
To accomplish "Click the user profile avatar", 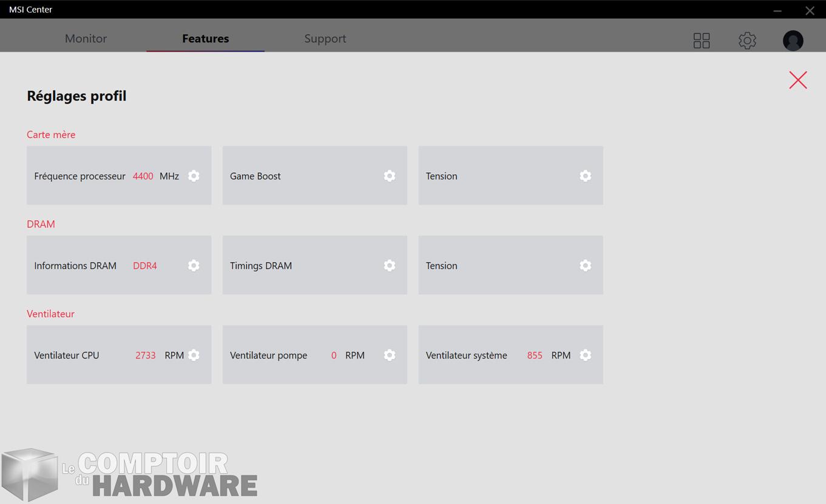I will [x=793, y=41].
